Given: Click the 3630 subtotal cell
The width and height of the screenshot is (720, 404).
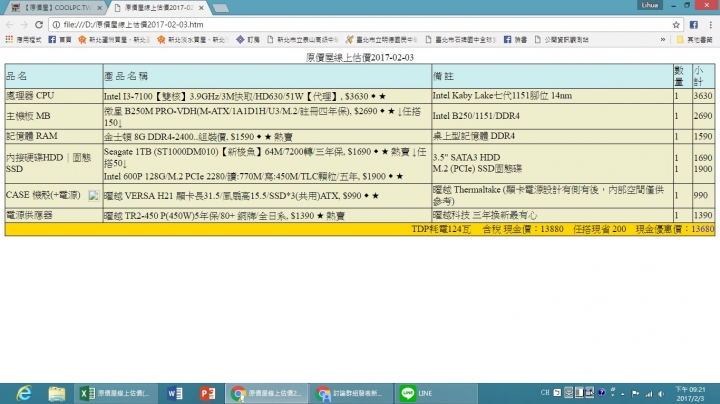Looking at the screenshot, I should click(x=703, y=96).
